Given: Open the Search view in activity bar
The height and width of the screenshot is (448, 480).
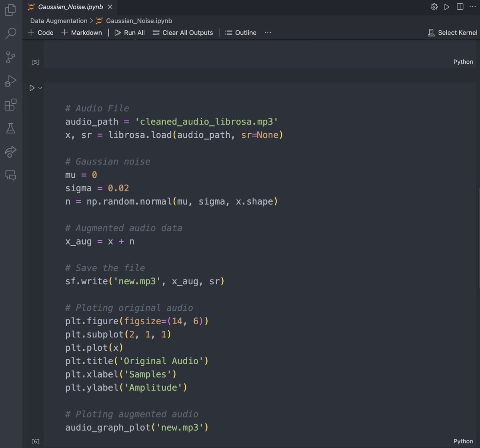Looking at the screenshot, I should pos(10,34).
